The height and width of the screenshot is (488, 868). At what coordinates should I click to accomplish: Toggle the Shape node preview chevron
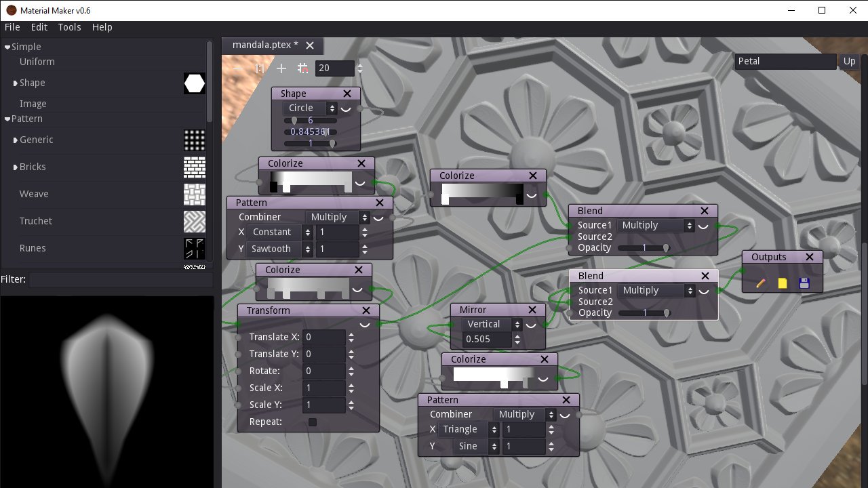[346, 108]
